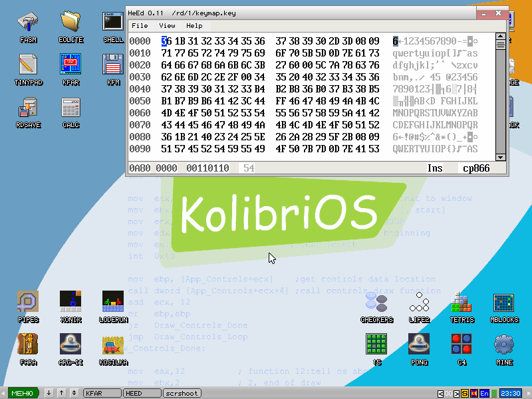Toggle the Ins insert mode indicator in HeEd

[x=435, y=168]
